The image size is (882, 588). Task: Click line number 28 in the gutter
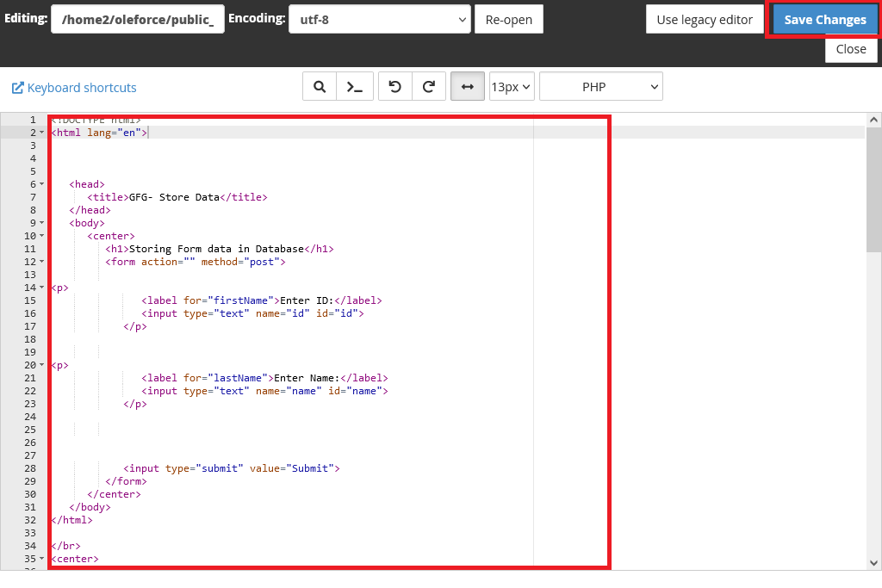point(30,469)
